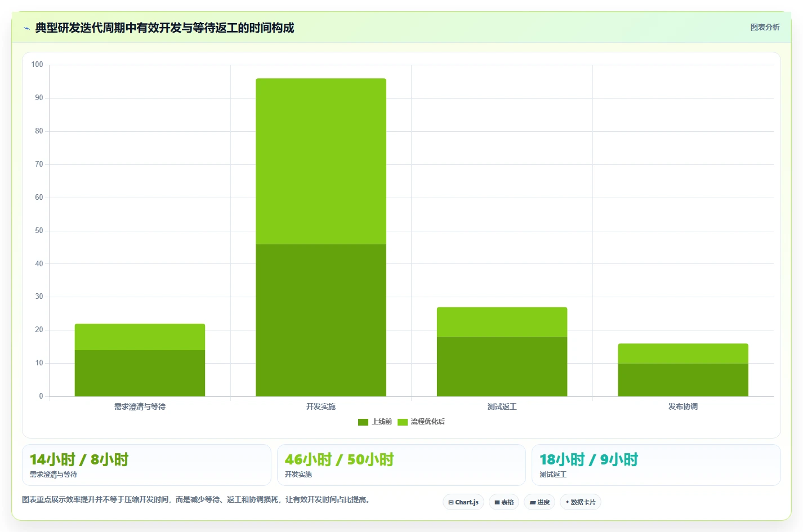Click the 50 y-axis tick label

[x=39, y=231]
